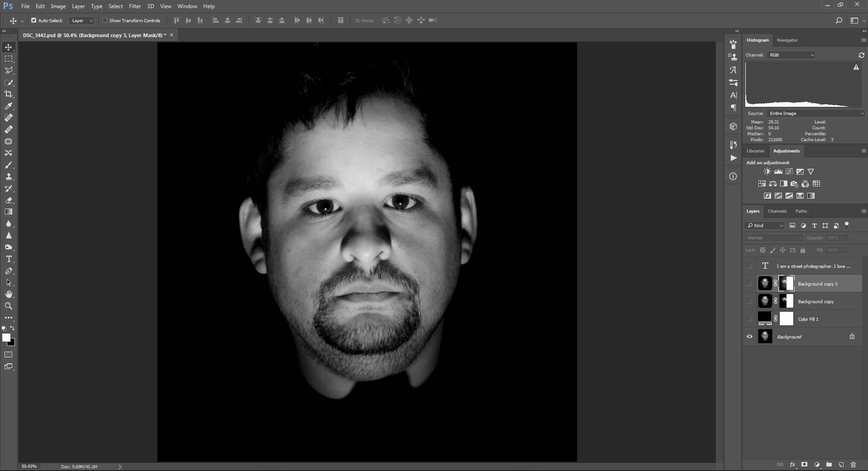
Task: Open the layer filter Kind dropdown
Action: (x=765, y=225)
